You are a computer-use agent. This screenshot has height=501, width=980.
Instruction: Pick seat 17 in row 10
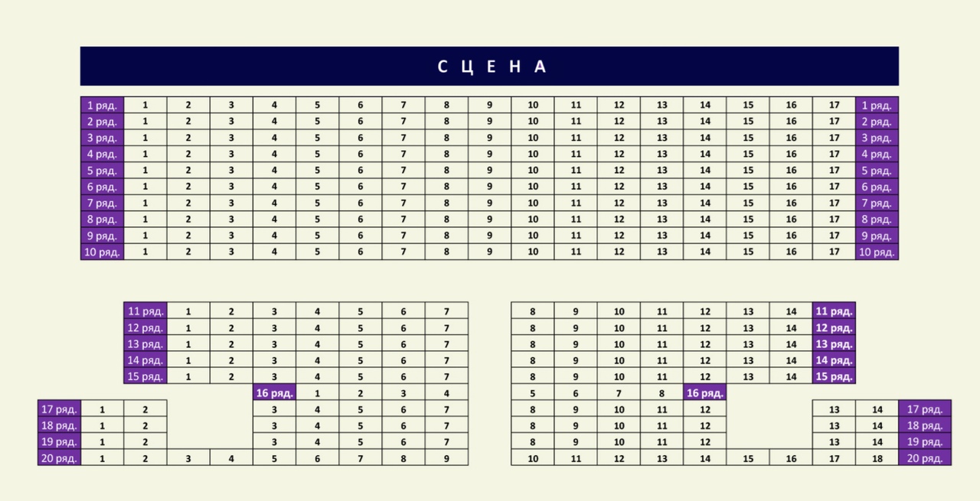point(834,252)
